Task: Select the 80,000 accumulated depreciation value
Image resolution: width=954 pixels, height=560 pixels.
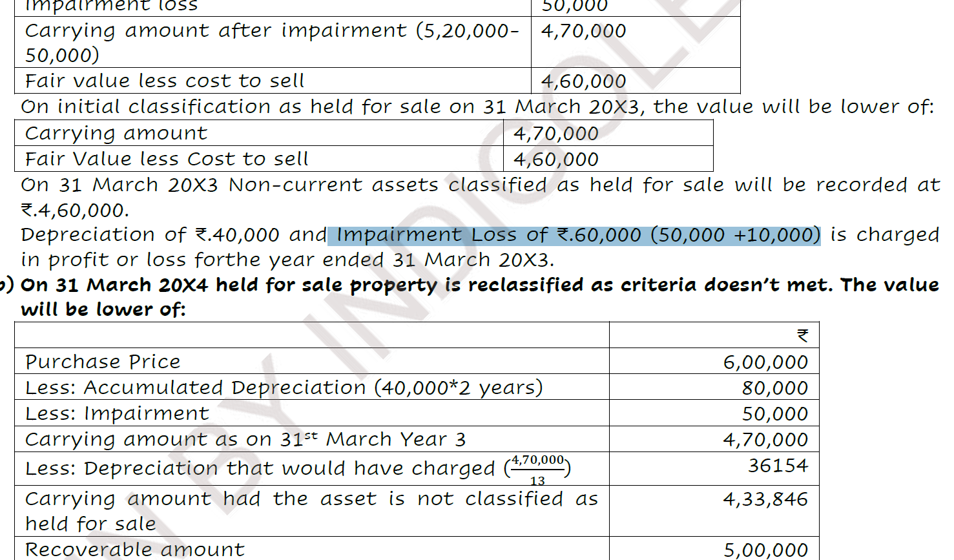Action: 774,388
